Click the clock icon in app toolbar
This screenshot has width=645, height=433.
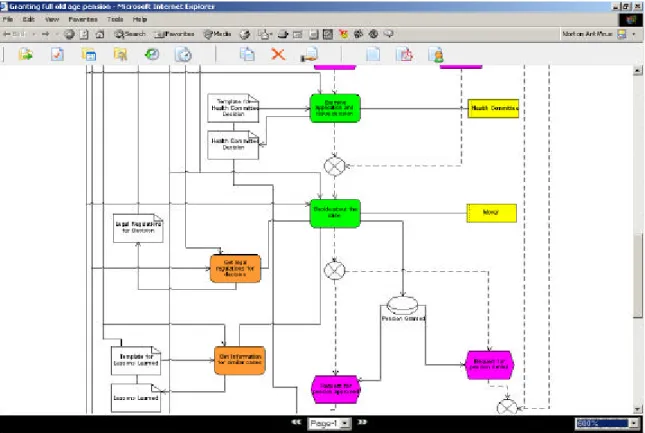click(183, 54)
